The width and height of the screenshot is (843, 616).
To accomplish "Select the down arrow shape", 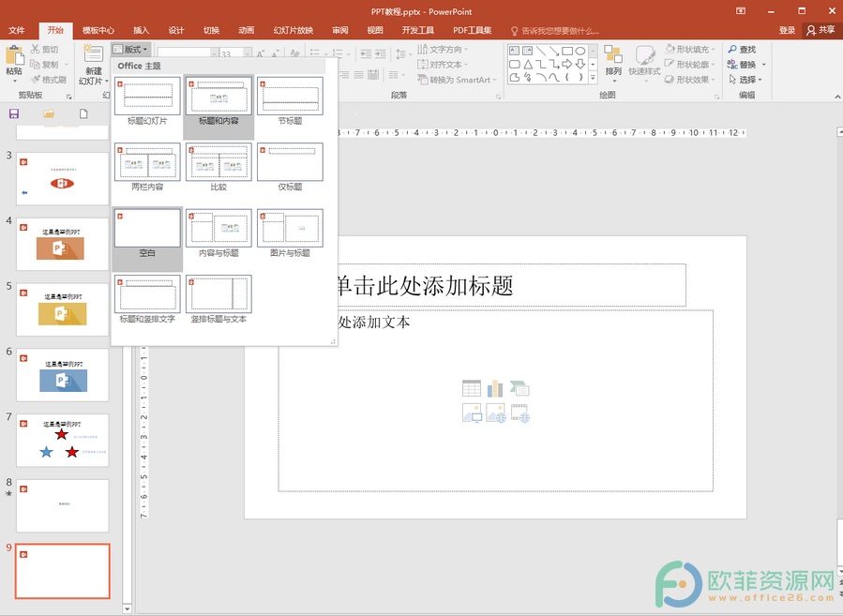I will (580, 64).
